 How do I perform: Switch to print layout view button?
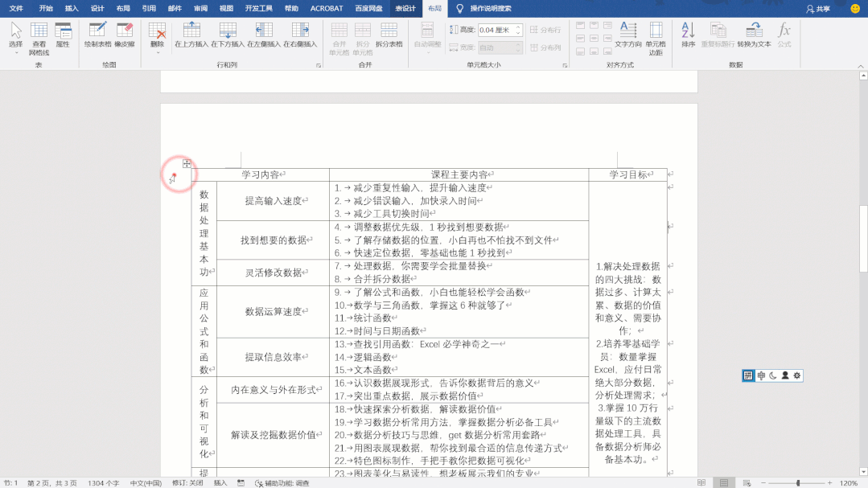[x=724, y=483]
